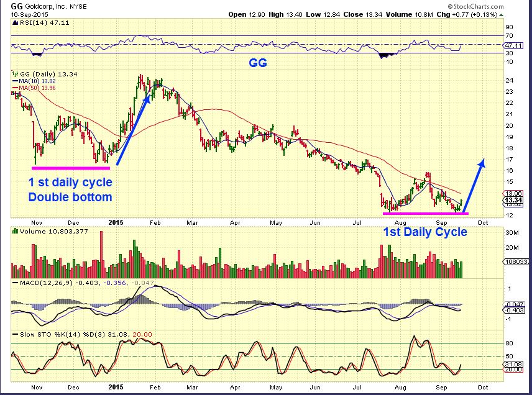
Task: Click the 'RSI(14) 47.11' indicator label
Action: click(x=45, y=23)
